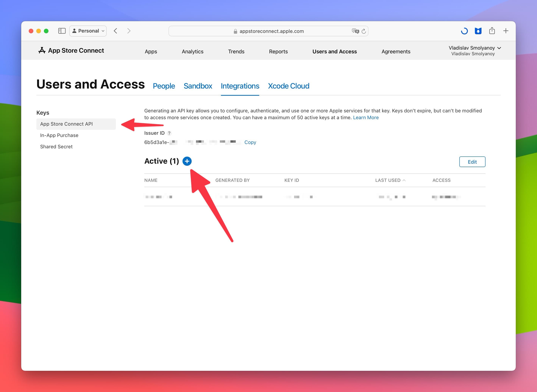
Task: Click the Issuer ID help question mark
Action: (x=169, y=133)
